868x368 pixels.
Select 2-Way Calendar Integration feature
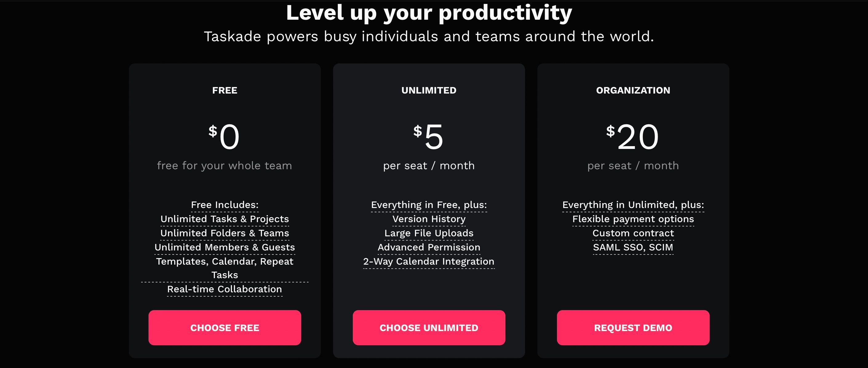tap(429, 262)
